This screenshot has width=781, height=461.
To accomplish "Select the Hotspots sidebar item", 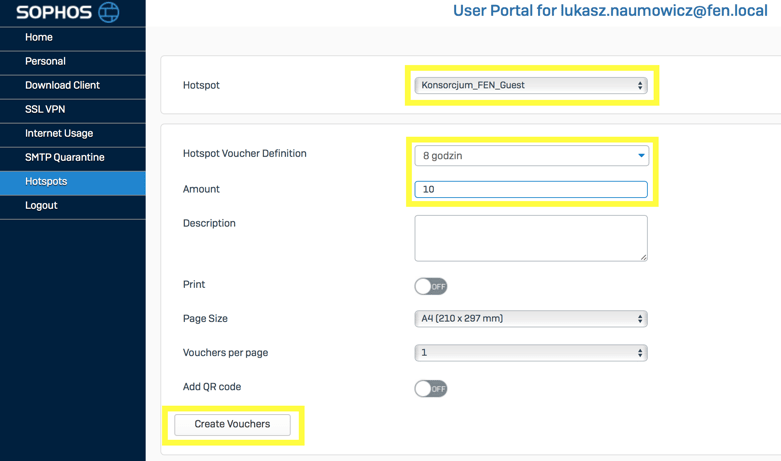I will point(46,181).
